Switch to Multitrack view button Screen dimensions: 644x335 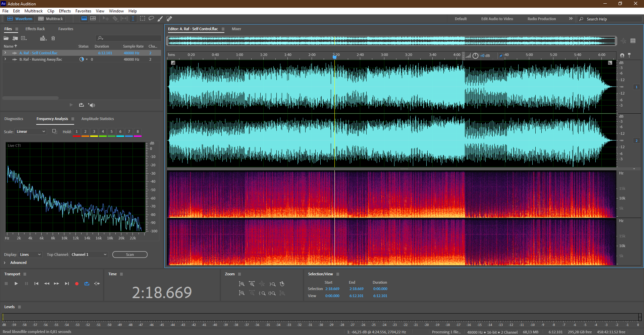click(51, 19)
